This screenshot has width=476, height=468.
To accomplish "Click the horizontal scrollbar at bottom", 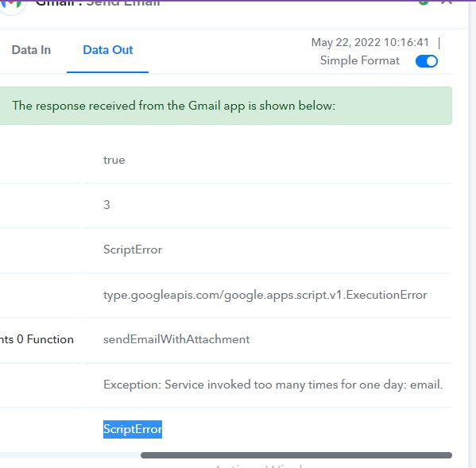I will (296, 455).
